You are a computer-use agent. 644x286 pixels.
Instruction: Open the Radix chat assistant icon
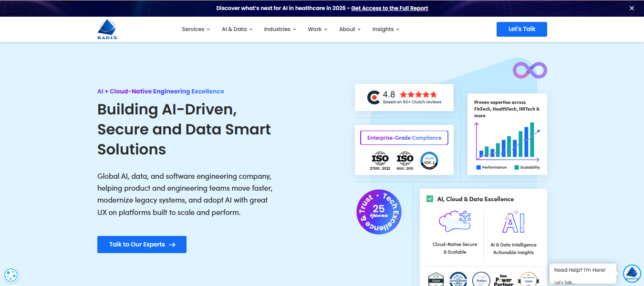pyautogui.click(x=632, y=274)
